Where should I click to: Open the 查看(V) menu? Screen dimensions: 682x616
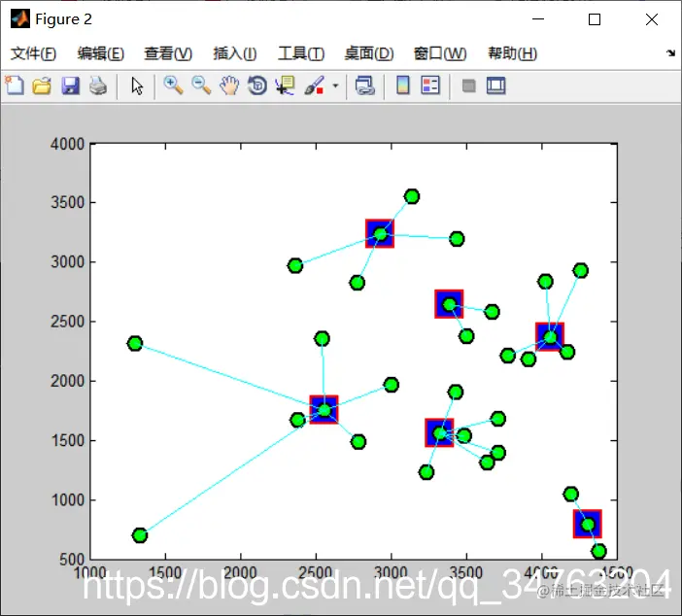(x=168, y=53)
